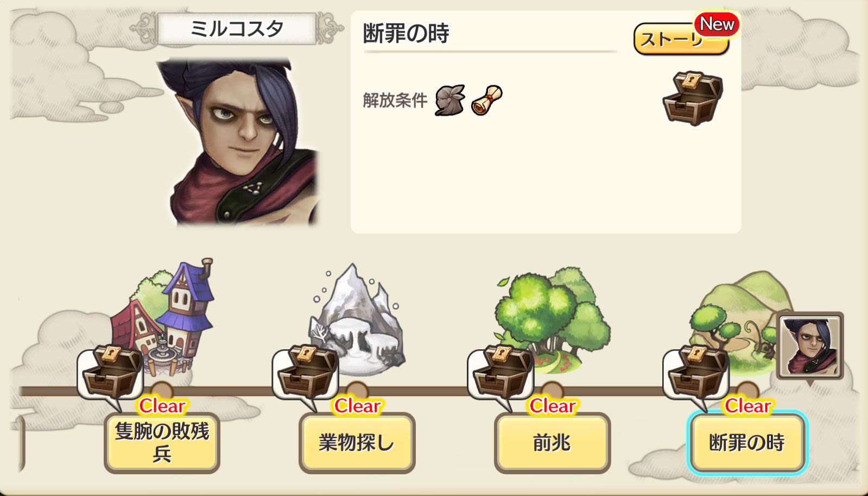Tap the hooded character unlock condition icon
868x496 pixels.
point(450,100)
